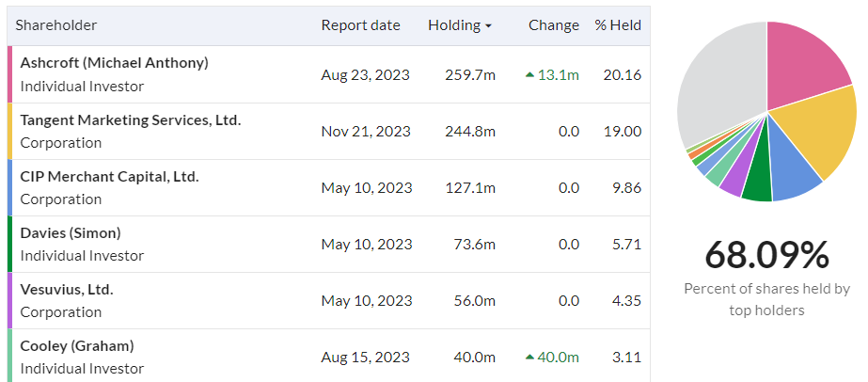The image size is (868, 382).
Task: Click the 68.09% top holders total
Action: (766, 255)
